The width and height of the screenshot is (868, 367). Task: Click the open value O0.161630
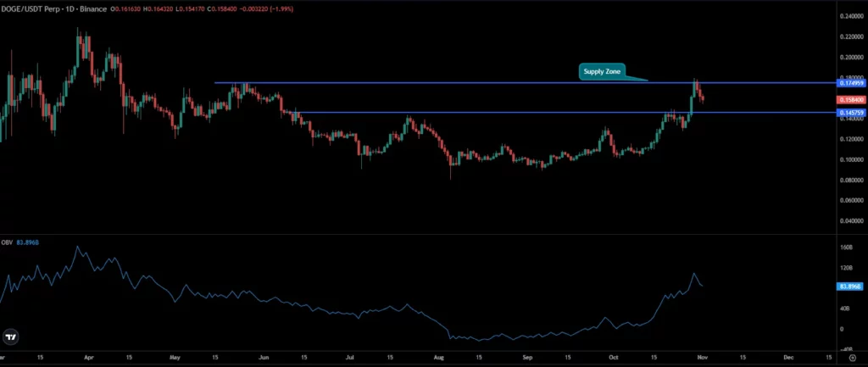pyautogui.click(x=125, y=9)
